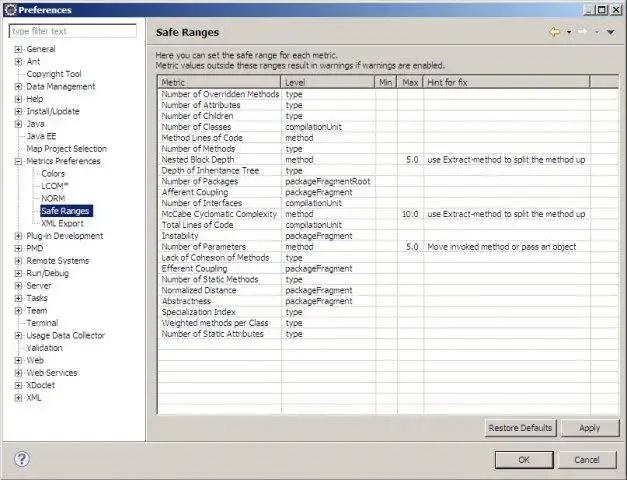The image size is (627, 480).
Task: Select Usage Data Collector item
Action: [65, 336]
